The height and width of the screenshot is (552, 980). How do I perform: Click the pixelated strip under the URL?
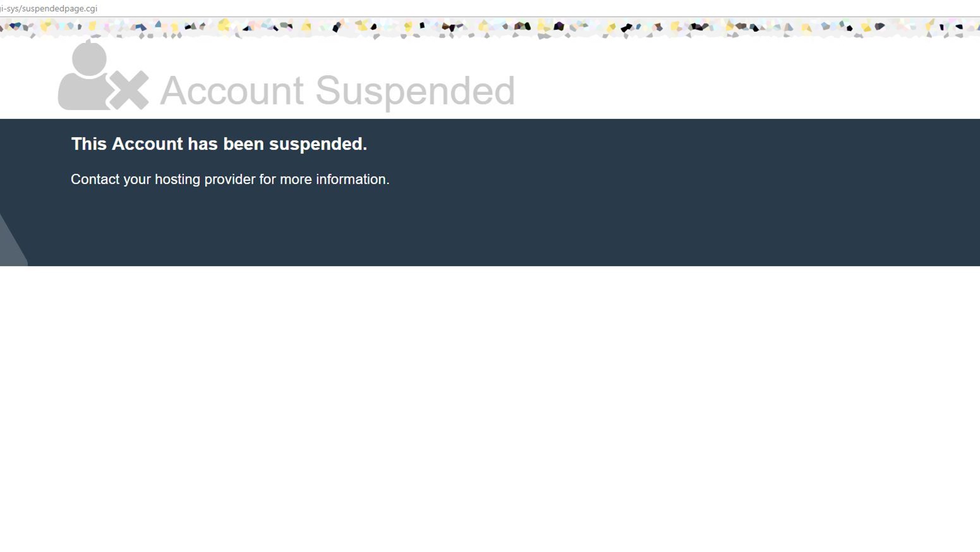490,28
